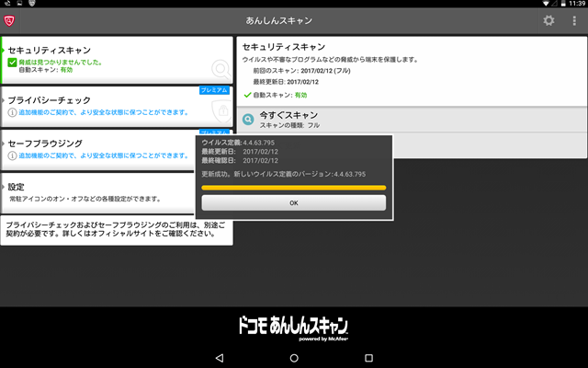Click the 最終確認日 line in the dialog
The image size is (588, 368).
click(x=240, y=160)
